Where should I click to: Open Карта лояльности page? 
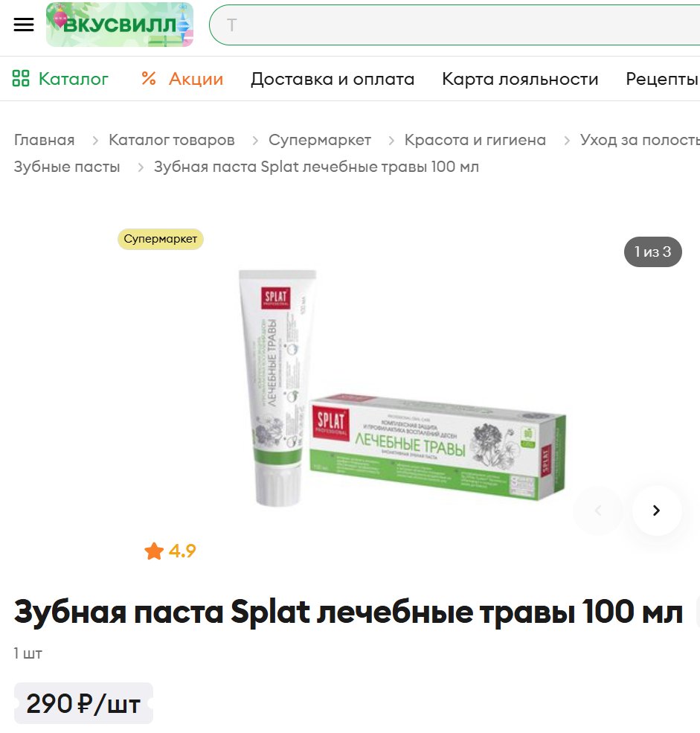click(520, 79)
